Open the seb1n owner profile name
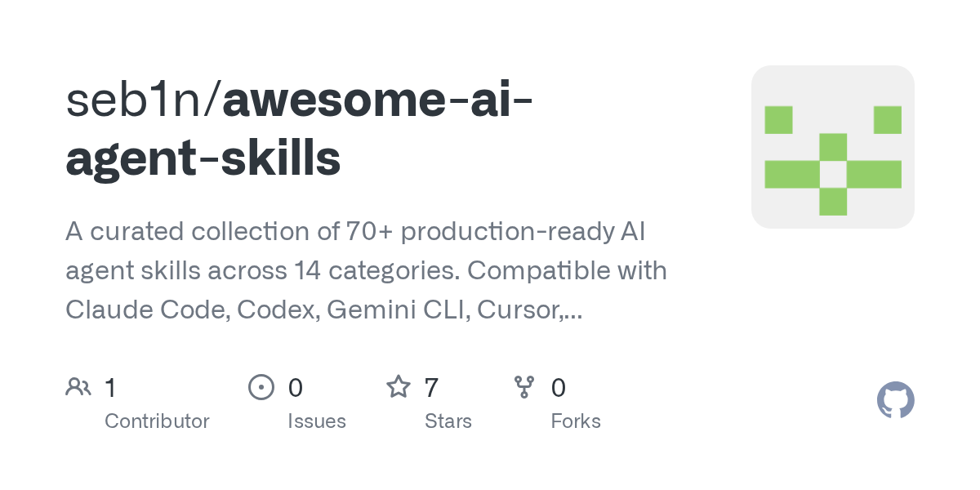The height and width of the screenshot is (490, 980). click(140, 100)
